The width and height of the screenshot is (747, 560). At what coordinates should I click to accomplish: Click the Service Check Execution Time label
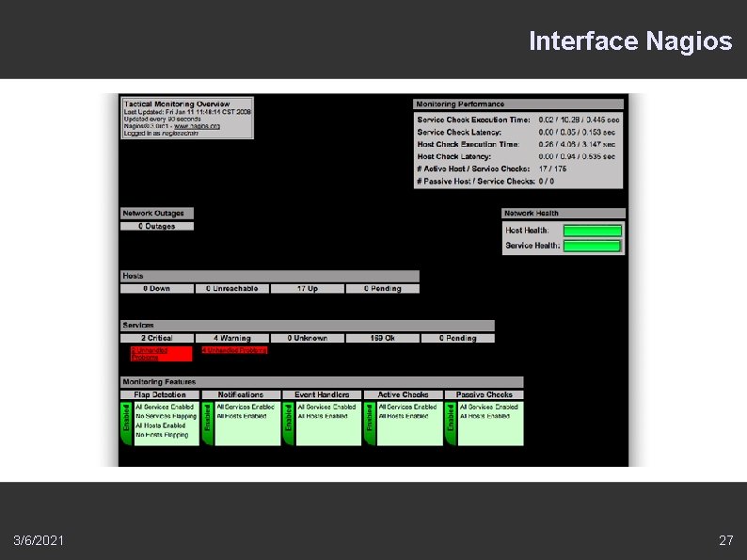pyautogui.click(x=473, y=120)
